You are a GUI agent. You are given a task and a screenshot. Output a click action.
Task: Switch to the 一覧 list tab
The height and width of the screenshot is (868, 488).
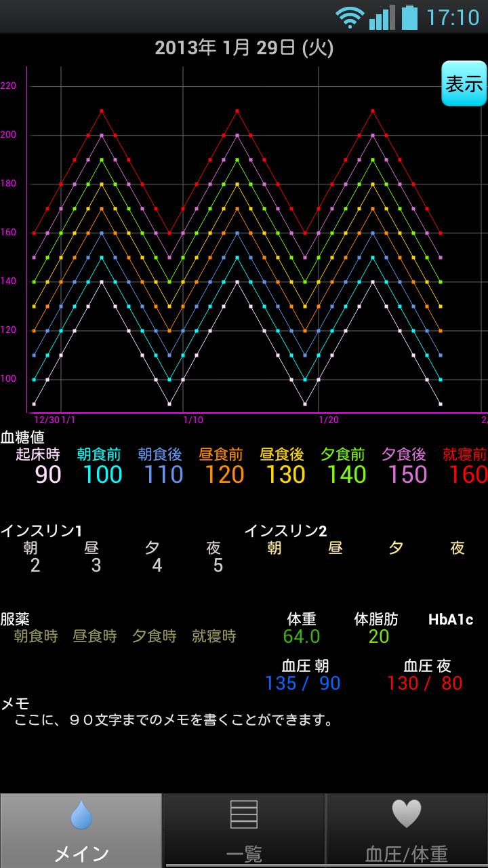(244, 831)
